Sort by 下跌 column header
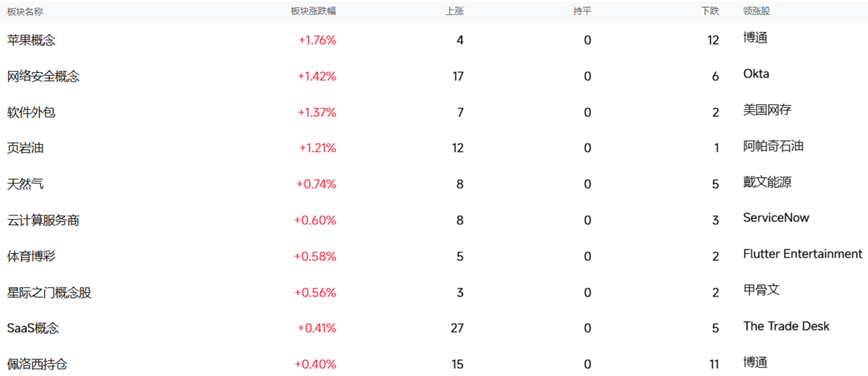Viewport: 868px width, 376px height. (x=710, y=11)
